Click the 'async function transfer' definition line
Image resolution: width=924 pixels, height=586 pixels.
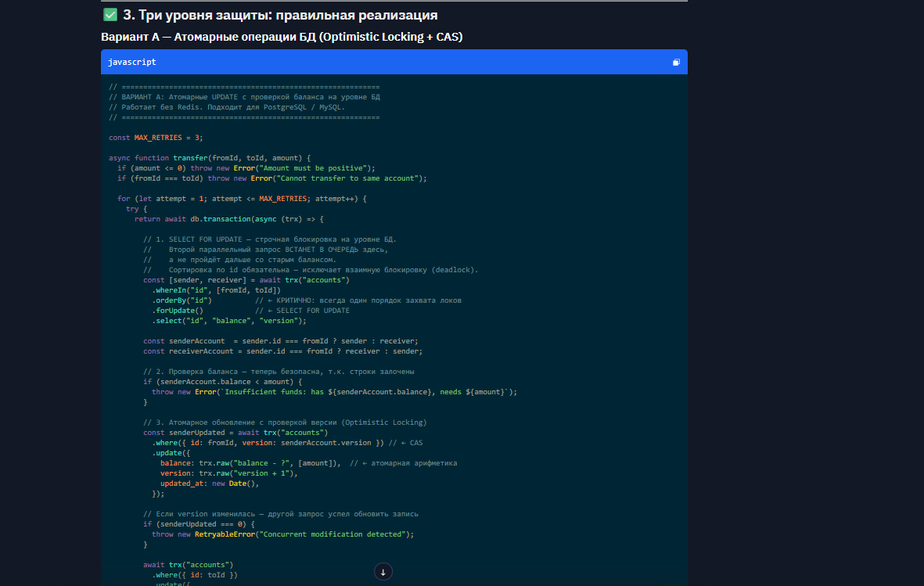click(x=210, y=158)
